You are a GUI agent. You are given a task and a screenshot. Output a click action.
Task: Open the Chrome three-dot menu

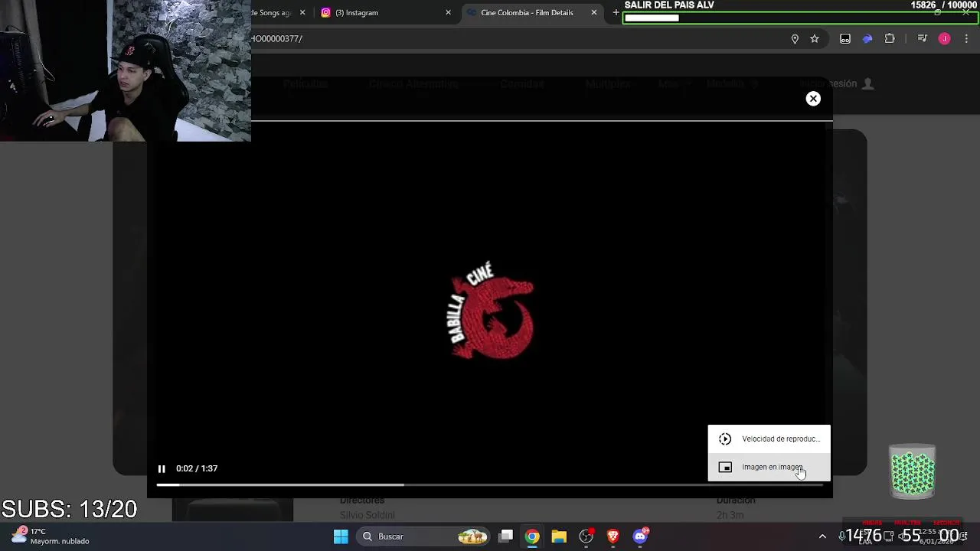[966, 39]
